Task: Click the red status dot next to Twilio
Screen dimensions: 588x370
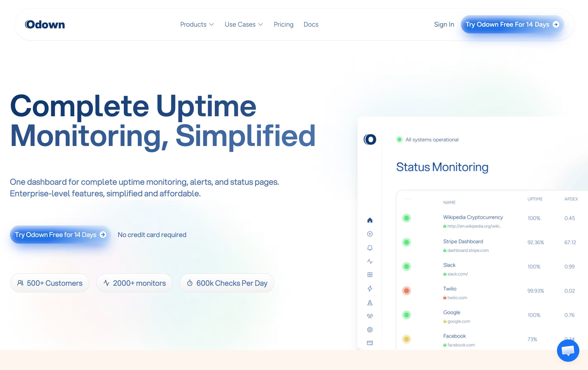Action: pyautogui.click(x=406, y=291)
